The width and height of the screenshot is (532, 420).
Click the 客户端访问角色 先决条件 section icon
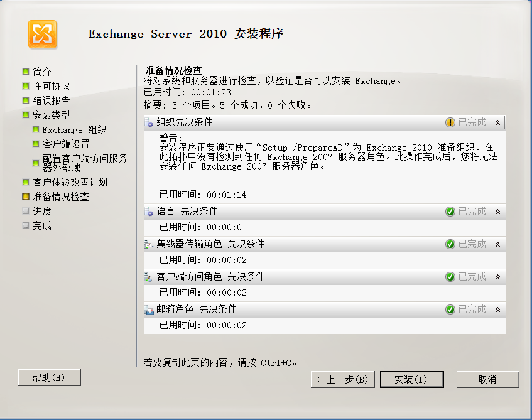point(148,277)
